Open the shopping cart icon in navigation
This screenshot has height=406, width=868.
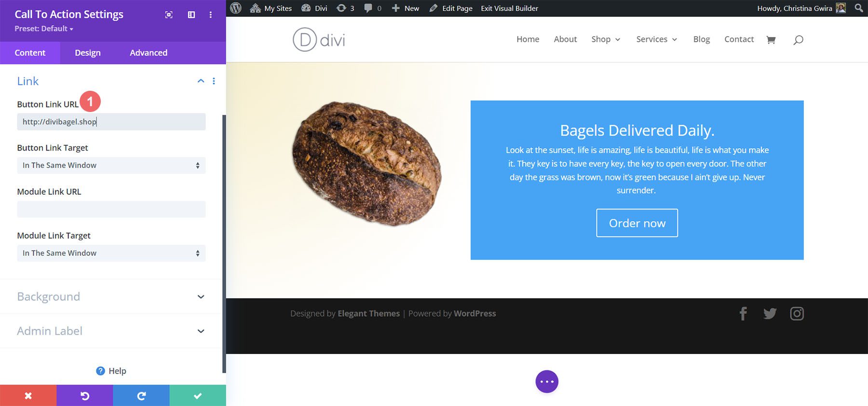771,40
